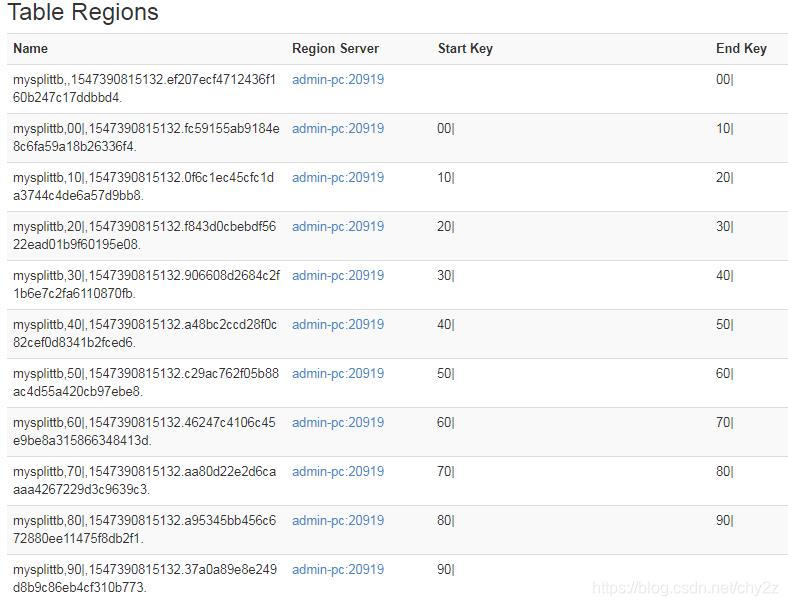Image resolution: width=788 pixels, height=606 pixels.
Task: Open admin-pc:20919 link in mysplittb,80| row
Action: [x=338, y=521]
